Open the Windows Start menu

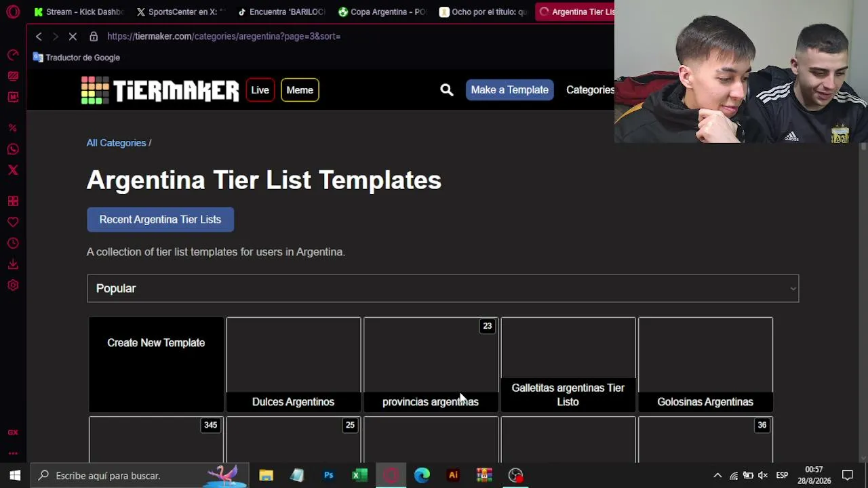(15, 475)
